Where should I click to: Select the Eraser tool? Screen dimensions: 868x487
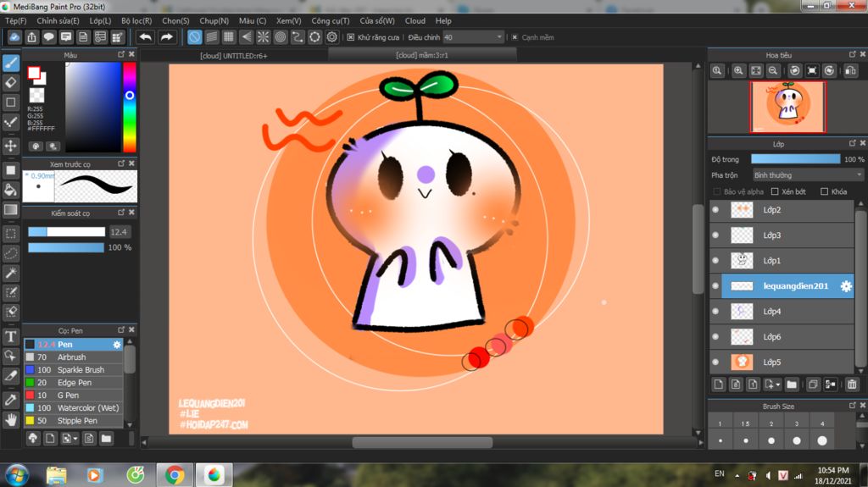[10, 82]
